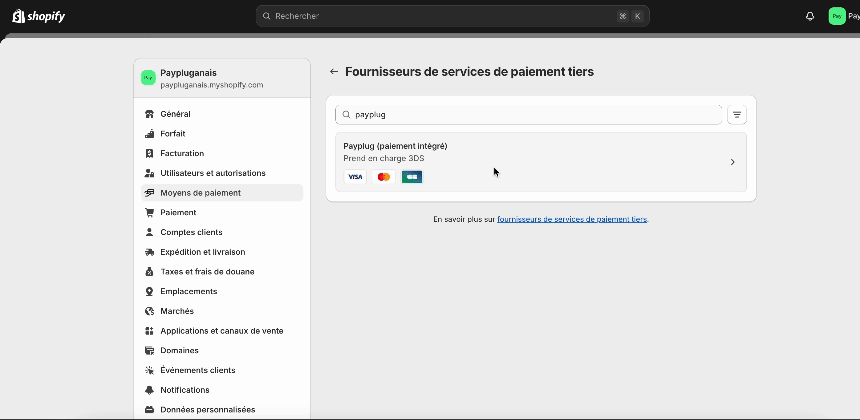Click the Mastercard card icon
860x420 pixels.
point(384,177)
